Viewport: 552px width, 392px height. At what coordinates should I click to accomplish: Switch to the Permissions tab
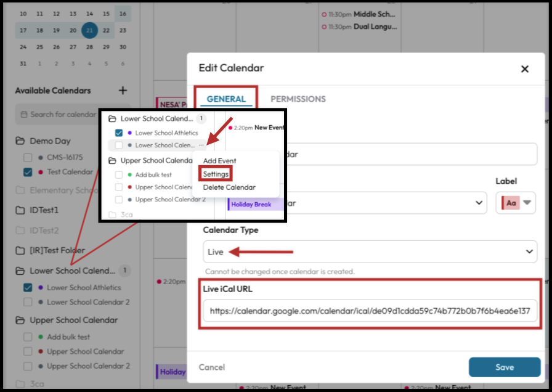tap(298, 99)
